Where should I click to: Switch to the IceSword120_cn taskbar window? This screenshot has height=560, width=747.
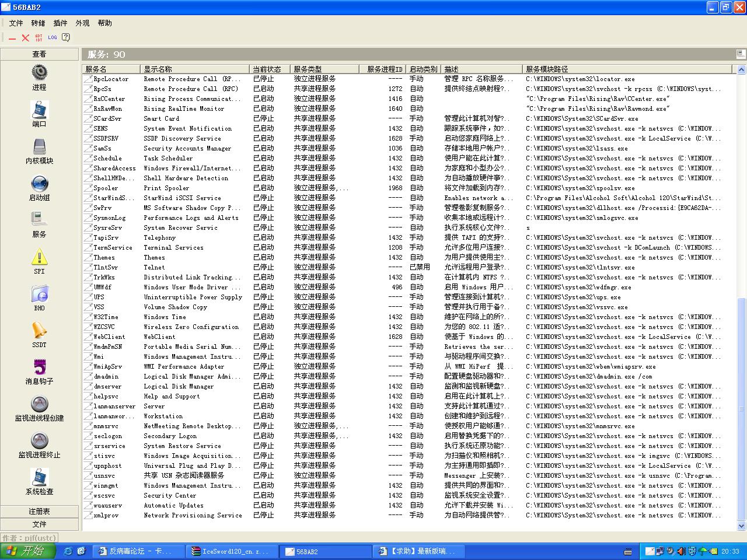[232, 551]
